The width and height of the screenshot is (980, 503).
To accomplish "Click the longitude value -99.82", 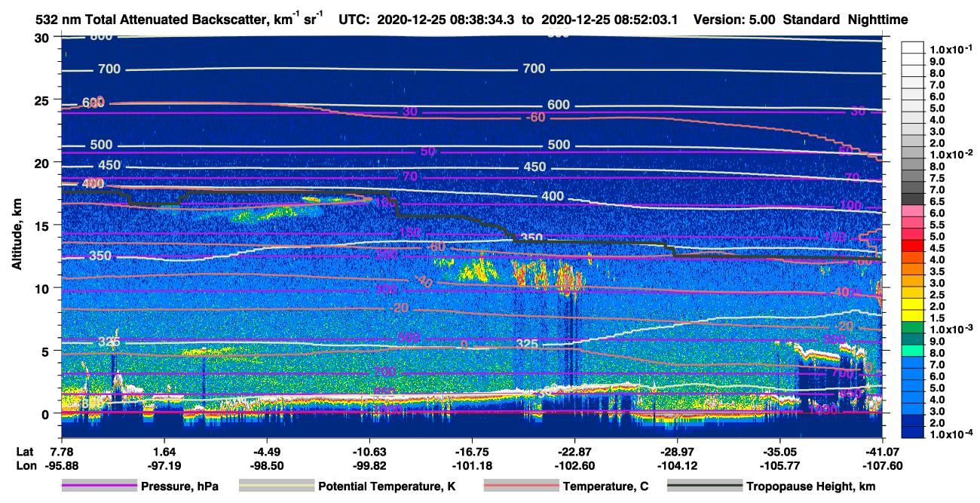I will click(x=369, y=465).
